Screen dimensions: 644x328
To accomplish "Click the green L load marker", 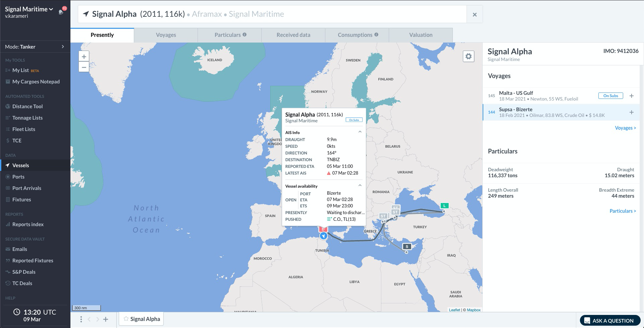I will pos(444,206).
